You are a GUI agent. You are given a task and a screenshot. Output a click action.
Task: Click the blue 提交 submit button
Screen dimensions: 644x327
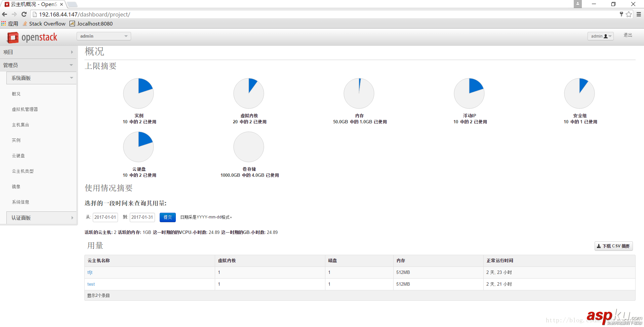[x=168, y=217]
